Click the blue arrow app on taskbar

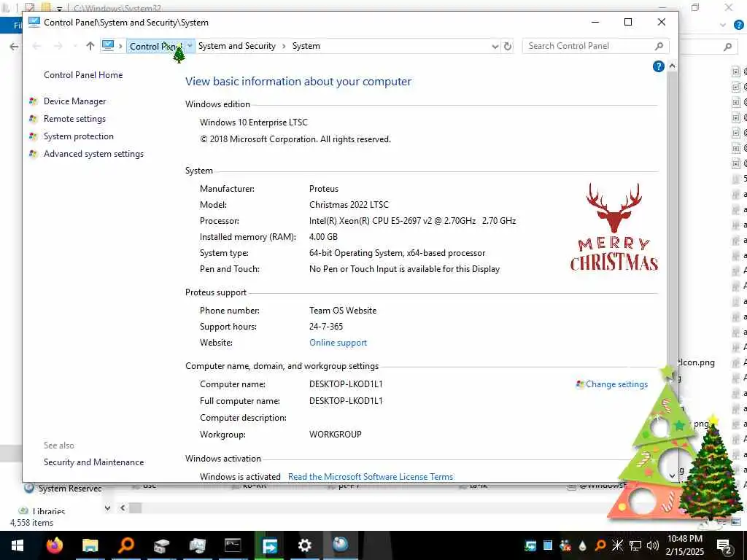(269, 545)
